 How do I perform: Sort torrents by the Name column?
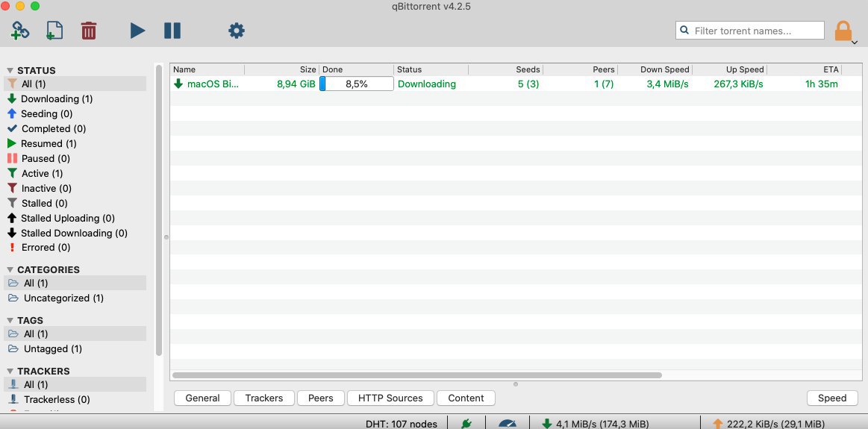pyautogui.click(x=207, y=69)
